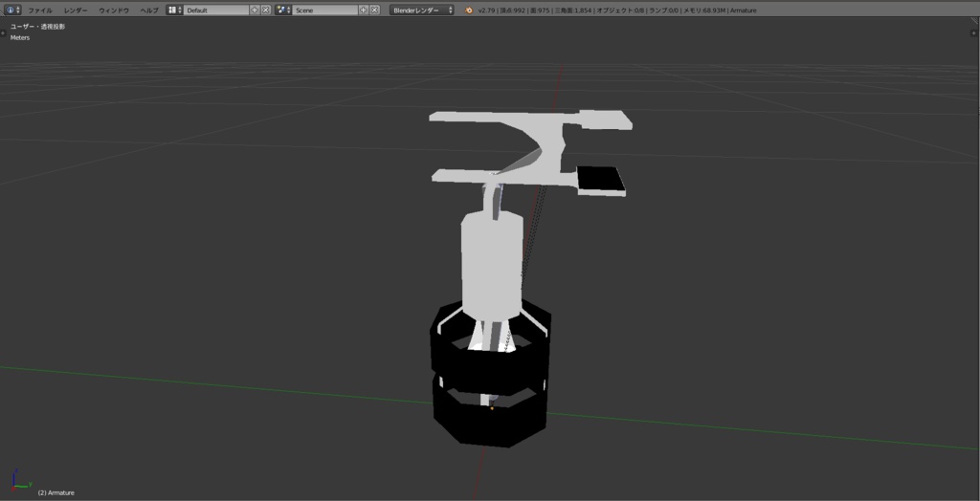Open the scene browser icon

[283, 10]
